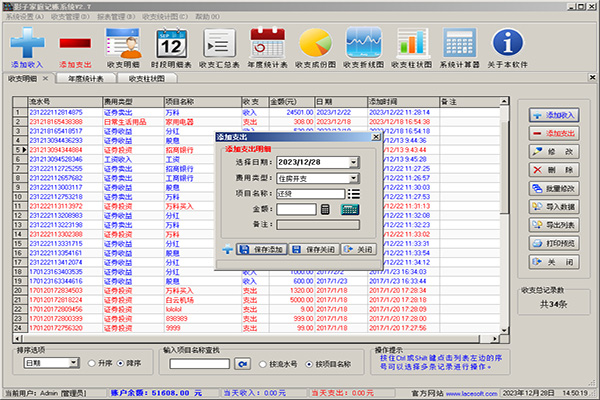Screen dimensions: 600x400
Task: Click the small calculator icon beside 金额
Action: point(325,209)
